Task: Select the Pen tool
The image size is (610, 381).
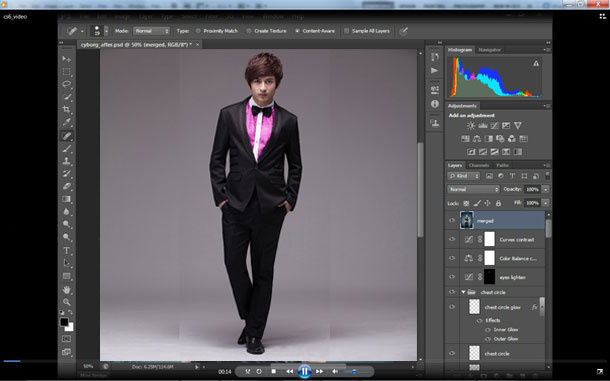Action: (67, 237)
